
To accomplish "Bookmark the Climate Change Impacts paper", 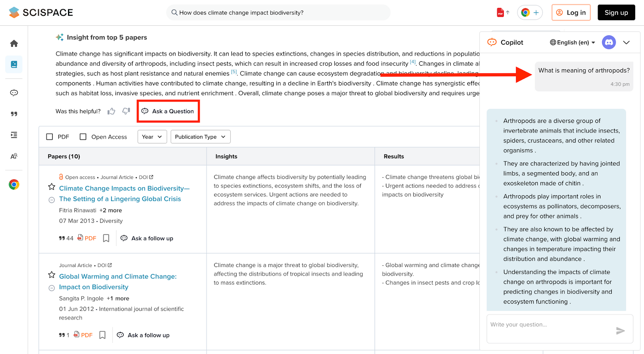I will pos(106,238).
